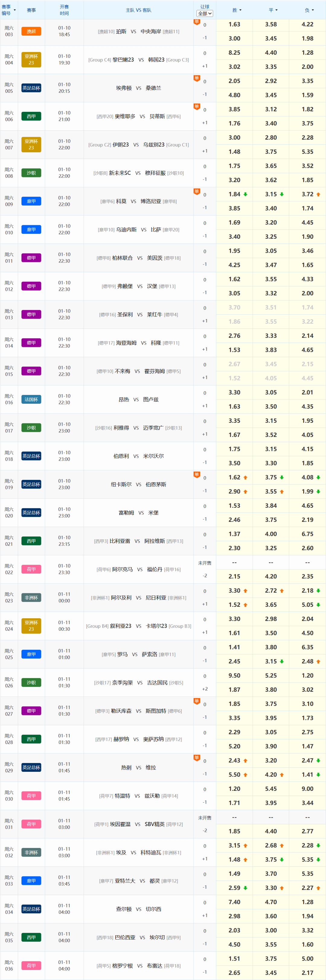Viewport: 326px width, 980px height.
Task: Expand the 平 column header dropdown
Action: [276, 10]
